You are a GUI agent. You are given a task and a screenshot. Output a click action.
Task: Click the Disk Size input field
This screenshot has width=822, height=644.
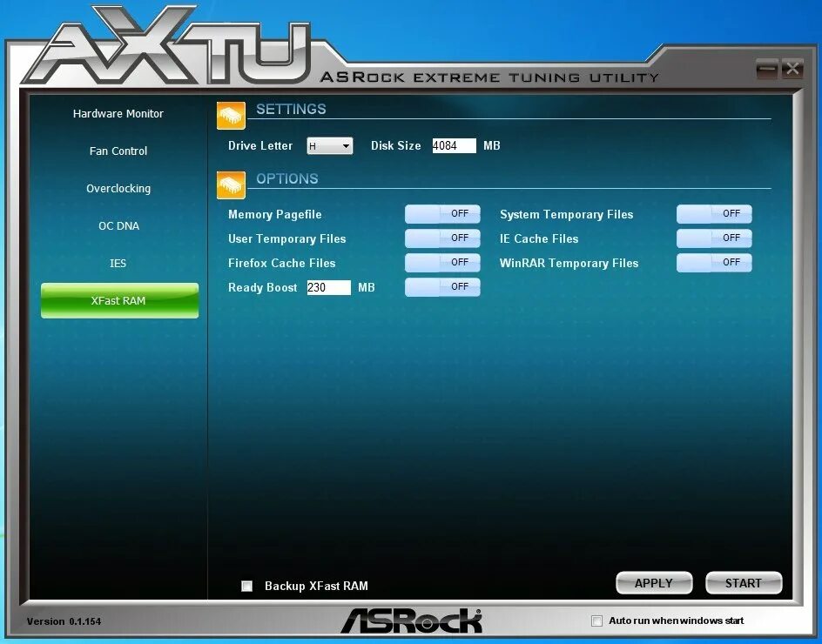click(x=454, y=145)
